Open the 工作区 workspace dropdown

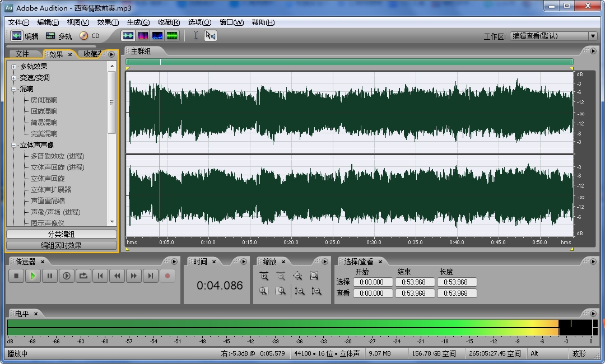coord(593,36)
